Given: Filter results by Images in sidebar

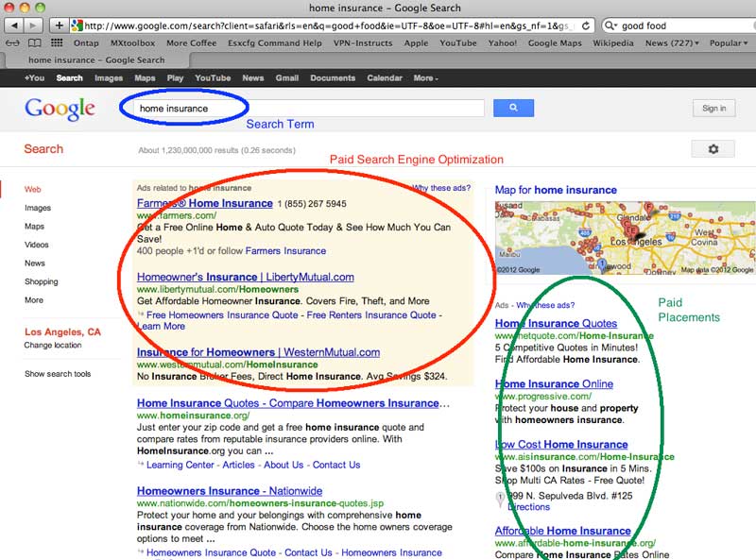Looking at the screenshot, I should coord(38,208).
